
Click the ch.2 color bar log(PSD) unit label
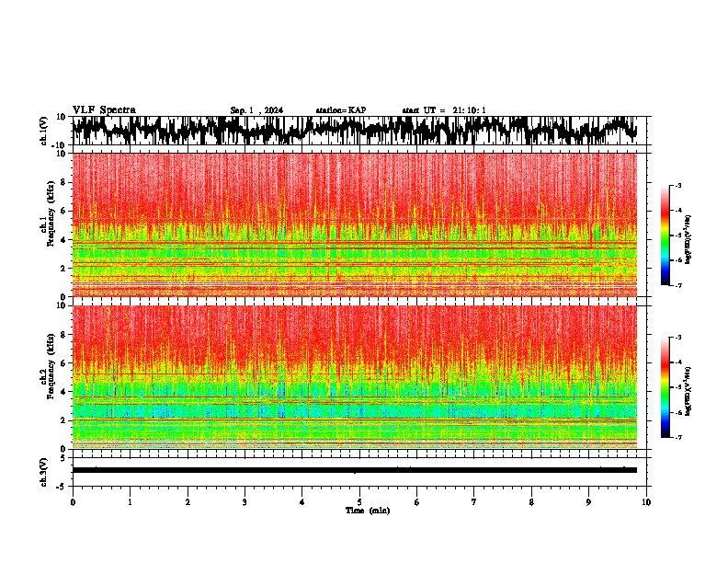(x=688, y=392)
